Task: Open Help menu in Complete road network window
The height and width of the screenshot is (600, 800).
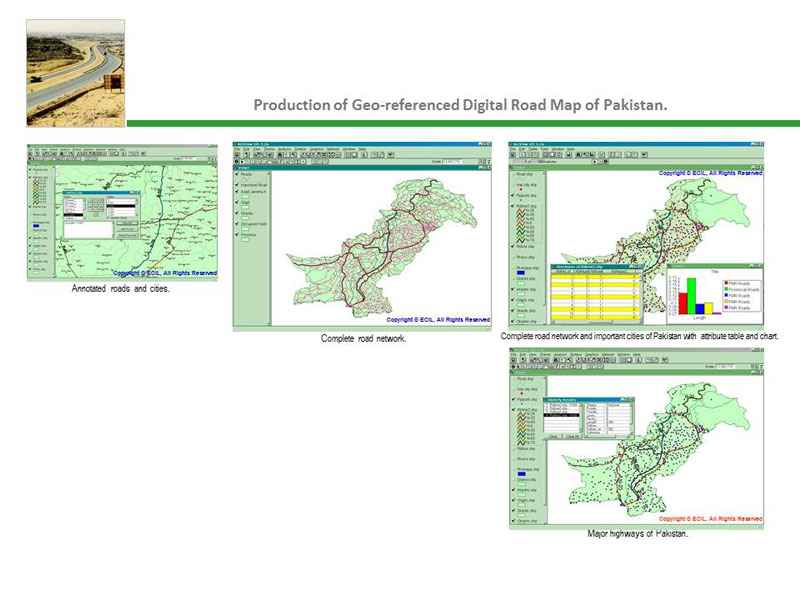Action: coord(362,149)
